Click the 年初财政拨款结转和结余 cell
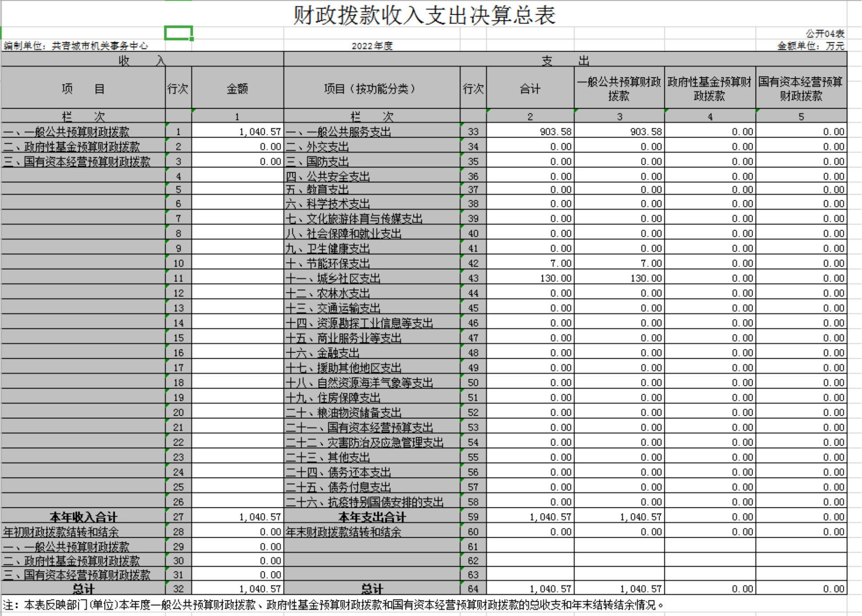The image size is (862, 616). point(61,532)
